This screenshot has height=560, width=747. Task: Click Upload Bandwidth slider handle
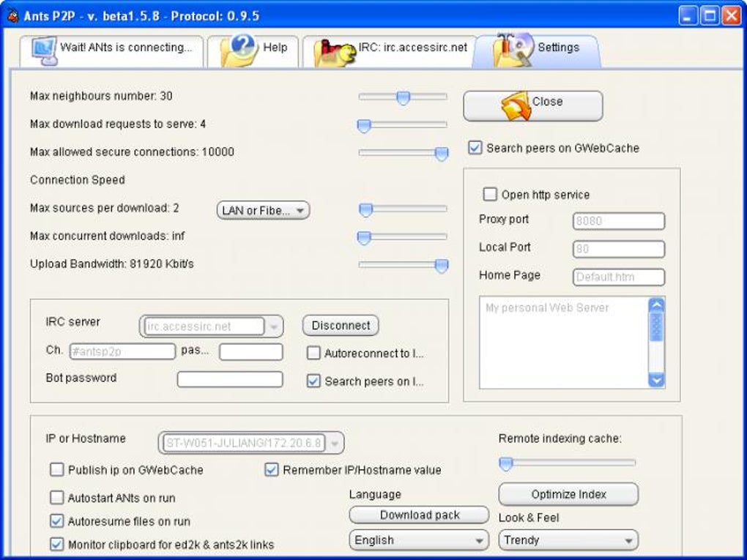(442, 266)
